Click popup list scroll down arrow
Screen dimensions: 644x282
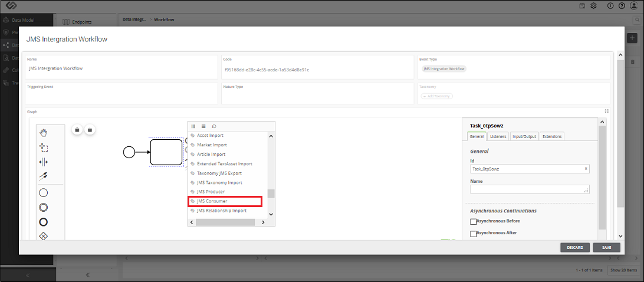pos(271,214)
